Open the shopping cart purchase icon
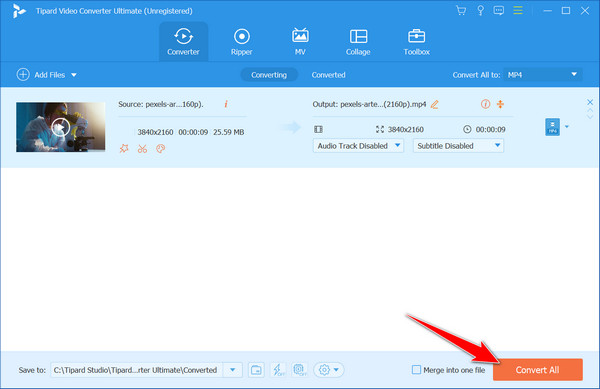 [461, 10]
